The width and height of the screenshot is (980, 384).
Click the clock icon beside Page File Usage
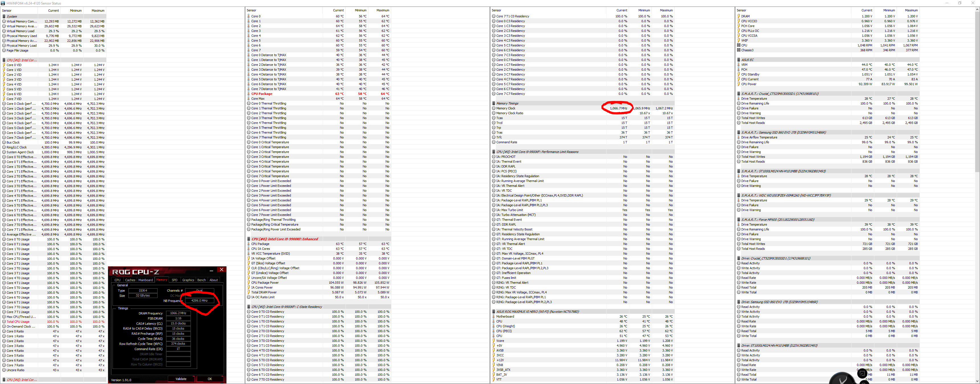4,50
